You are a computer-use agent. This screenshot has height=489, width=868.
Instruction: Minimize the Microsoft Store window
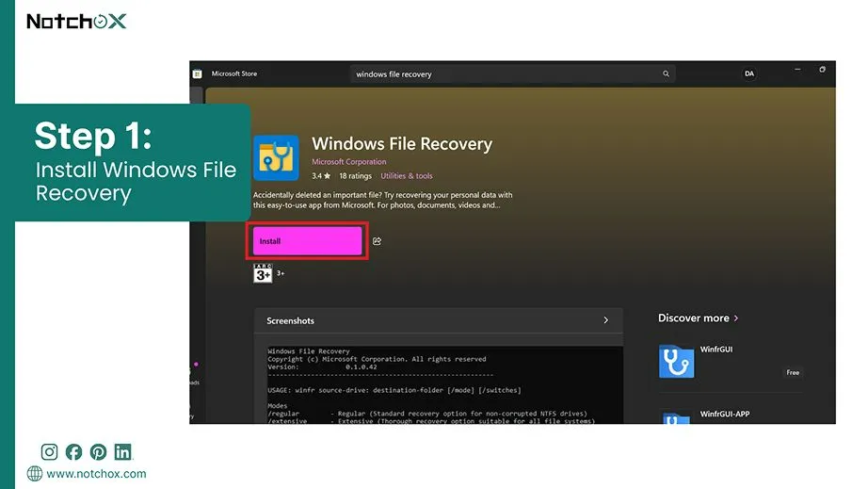coord(797,70)
